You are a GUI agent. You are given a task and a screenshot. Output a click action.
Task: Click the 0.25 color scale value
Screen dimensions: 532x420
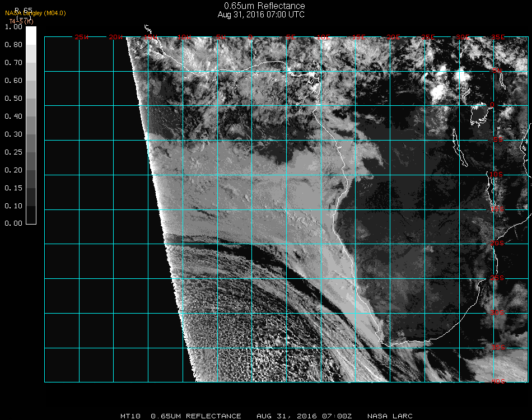(x=13, y=152)
